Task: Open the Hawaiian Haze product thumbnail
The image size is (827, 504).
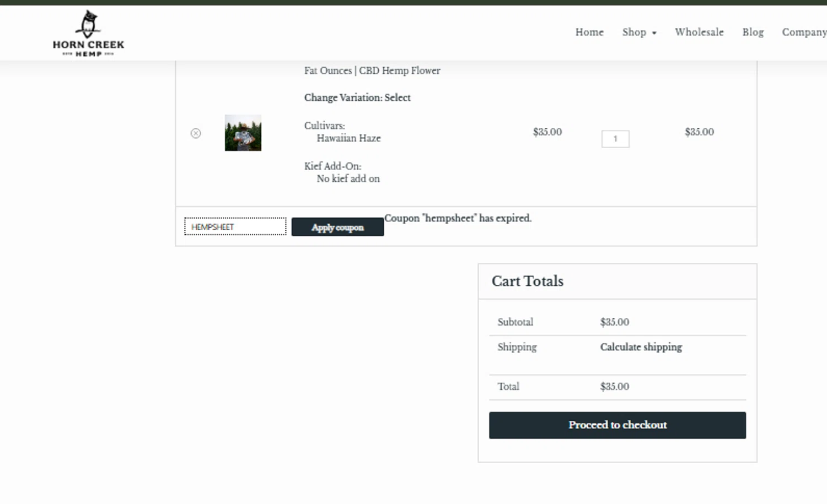Action: coord(243,133)
